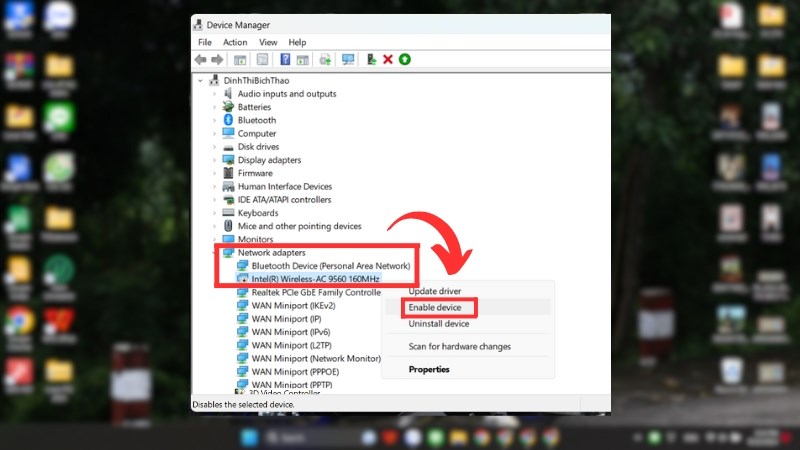This screenshot has width=800, height=450.
Task: Select WAN Miniport (PPTP)
Action: click(292, 385)
